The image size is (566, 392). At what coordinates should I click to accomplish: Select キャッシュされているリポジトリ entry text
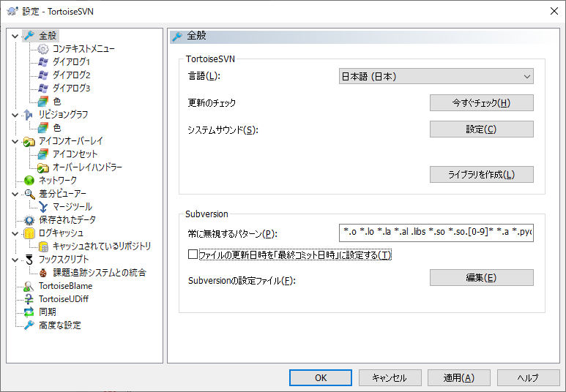click(x=102, y=246)
